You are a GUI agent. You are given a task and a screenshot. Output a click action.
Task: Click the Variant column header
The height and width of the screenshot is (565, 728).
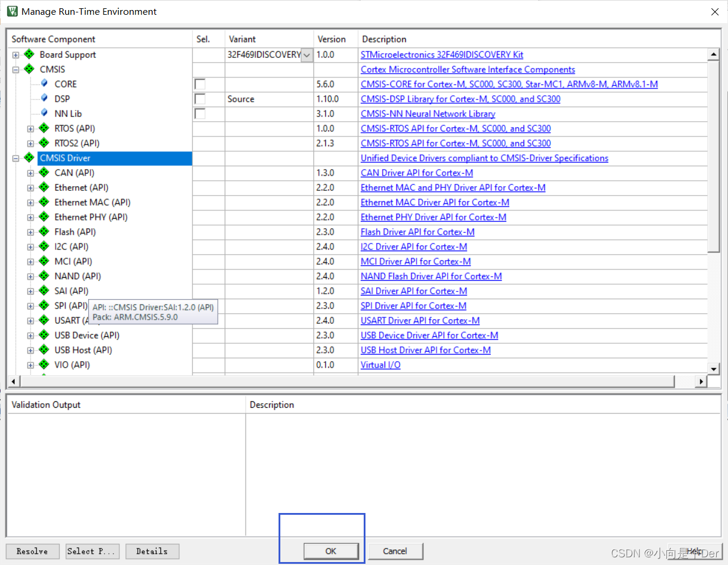click(269, 39)
